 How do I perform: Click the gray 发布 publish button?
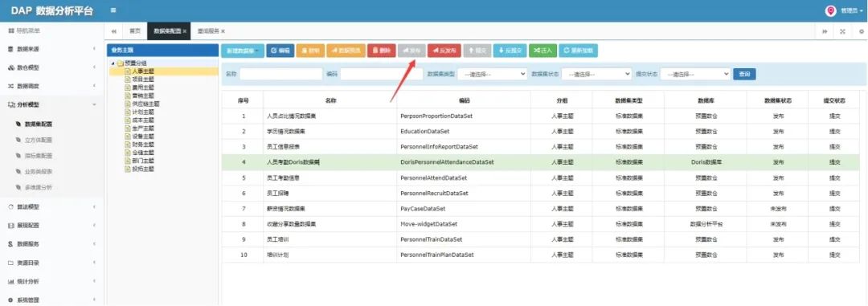coord(411,51)
